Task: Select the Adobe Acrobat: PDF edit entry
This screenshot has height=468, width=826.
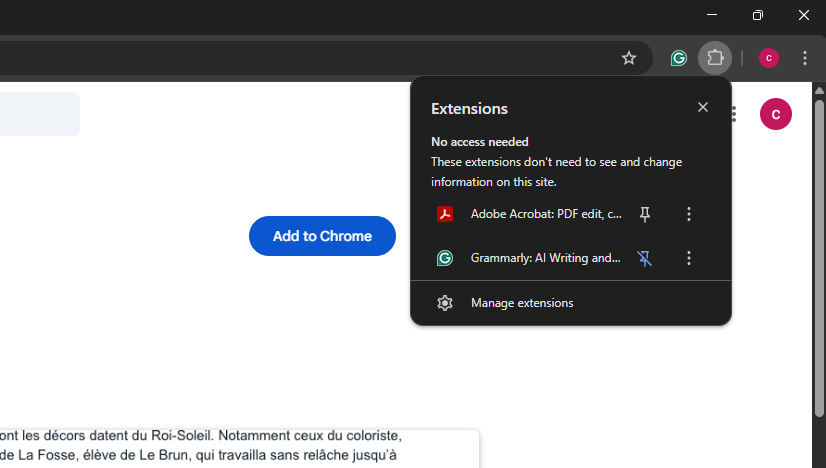Action: [x=546, y=214]
